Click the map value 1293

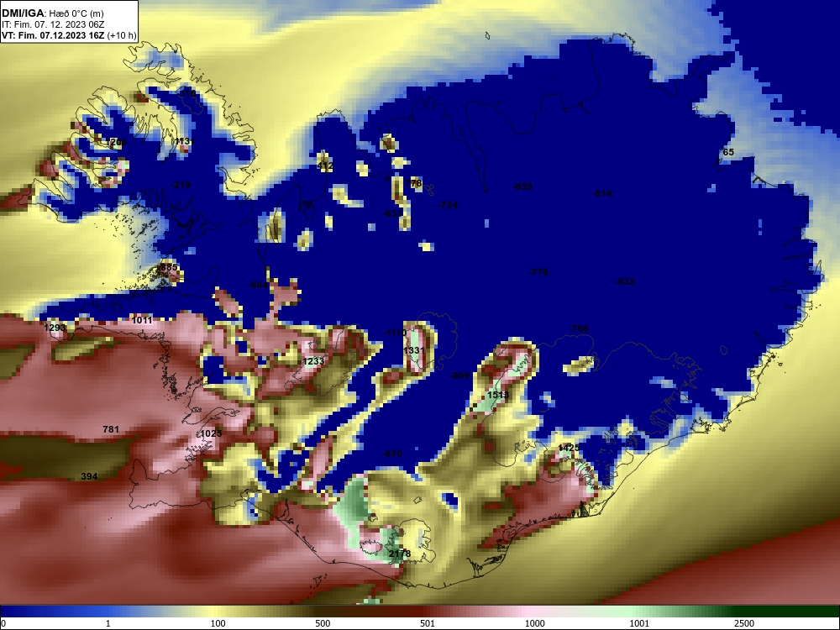click(55, 328)
